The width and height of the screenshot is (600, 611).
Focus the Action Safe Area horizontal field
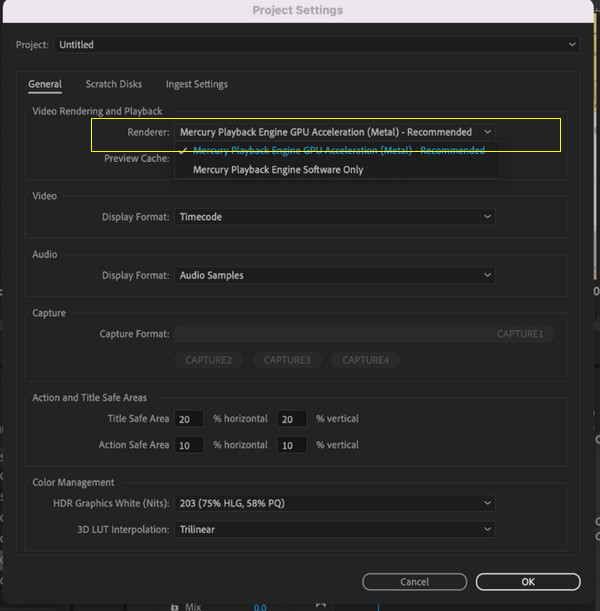[x=189, y=445]
